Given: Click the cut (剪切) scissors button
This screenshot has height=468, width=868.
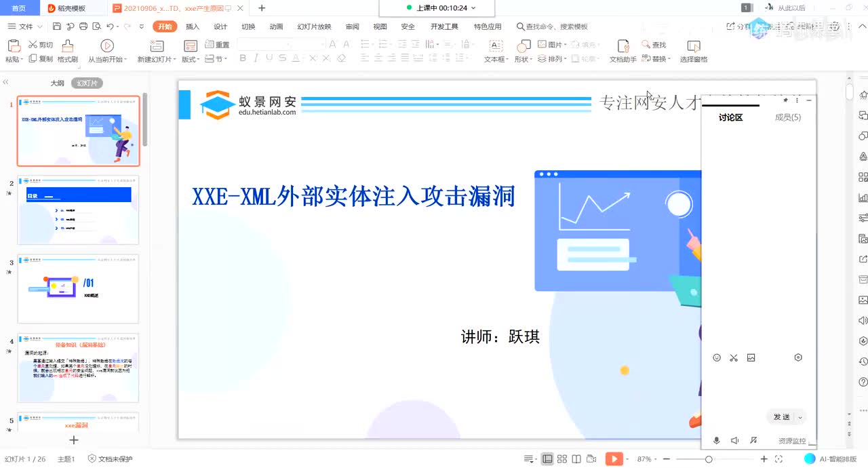Looking at the screenshot, I should click(x=41, y=45).
